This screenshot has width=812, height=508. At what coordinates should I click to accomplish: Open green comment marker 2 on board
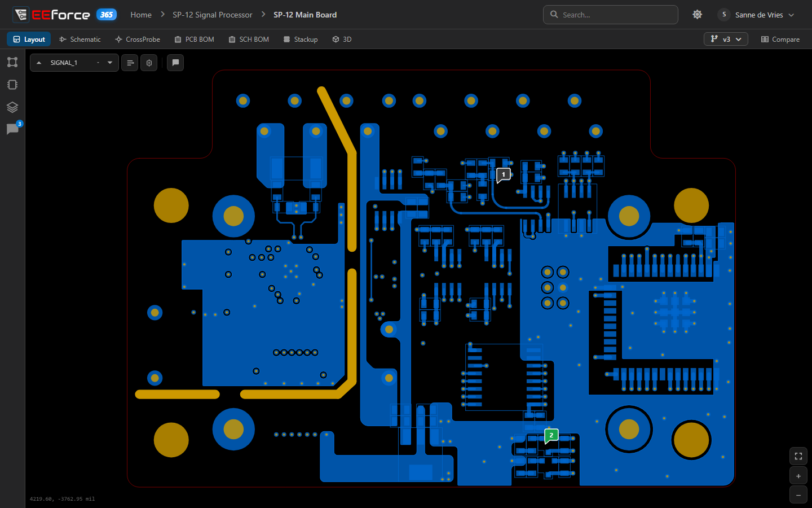coord(551,436)
